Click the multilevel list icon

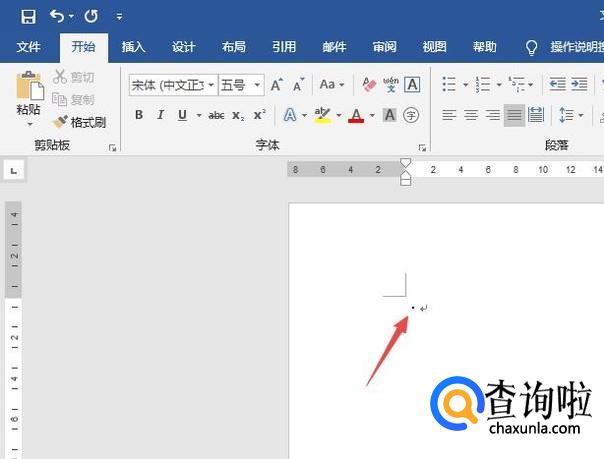pyautogui.click(x=516, y=84)
